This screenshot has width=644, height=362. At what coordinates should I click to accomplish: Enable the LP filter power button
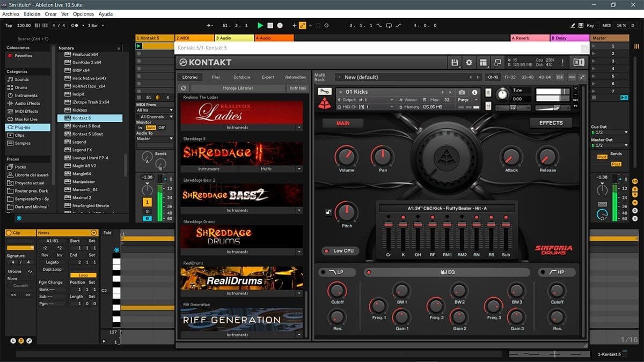(x=323, y=272)
